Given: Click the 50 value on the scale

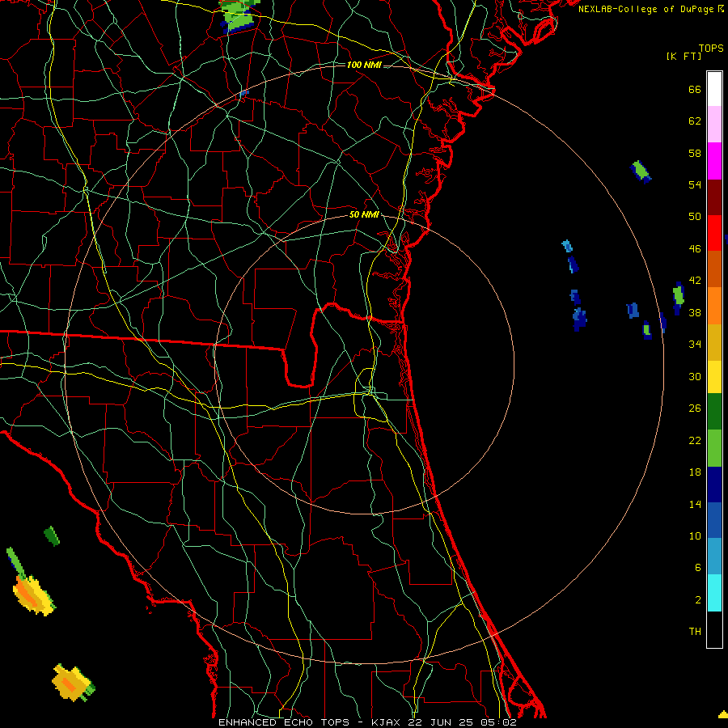Looking at the screenshot, I should (x=695, y=216).
